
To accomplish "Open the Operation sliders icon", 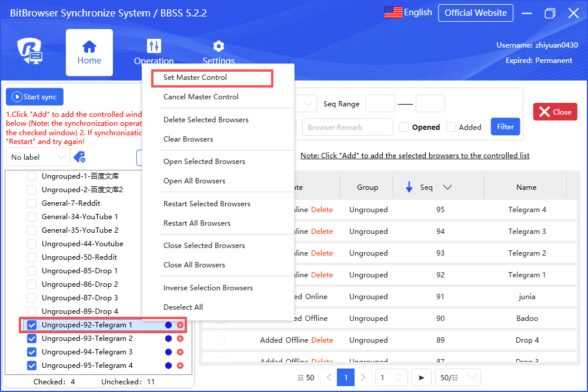I will pos(154,46).
